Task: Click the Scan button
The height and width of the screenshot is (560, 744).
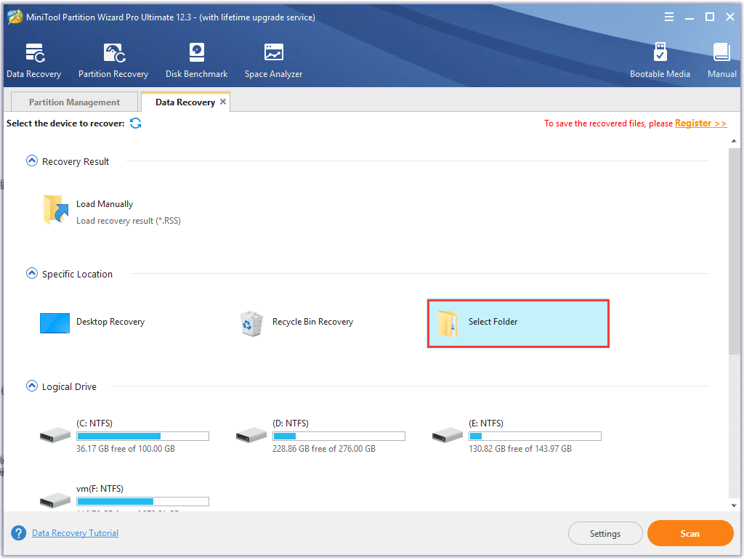Action: tap(690, 533)
